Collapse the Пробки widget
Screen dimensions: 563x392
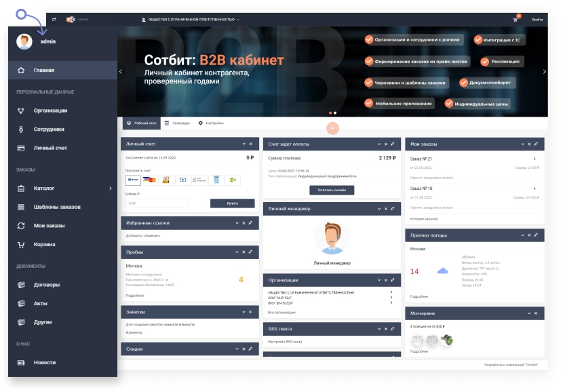coord(237,252)
